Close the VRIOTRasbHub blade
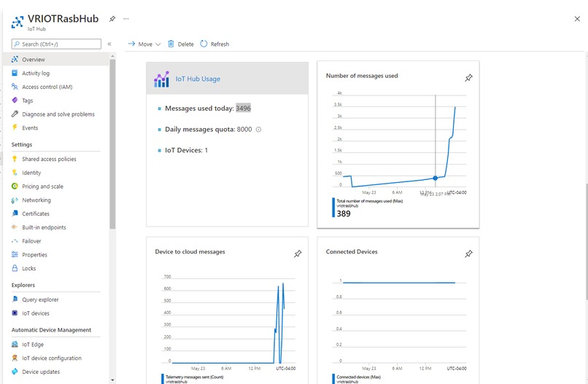Image resolution: width=588 pixels, height=384 pixels. (x=577, y=19)
